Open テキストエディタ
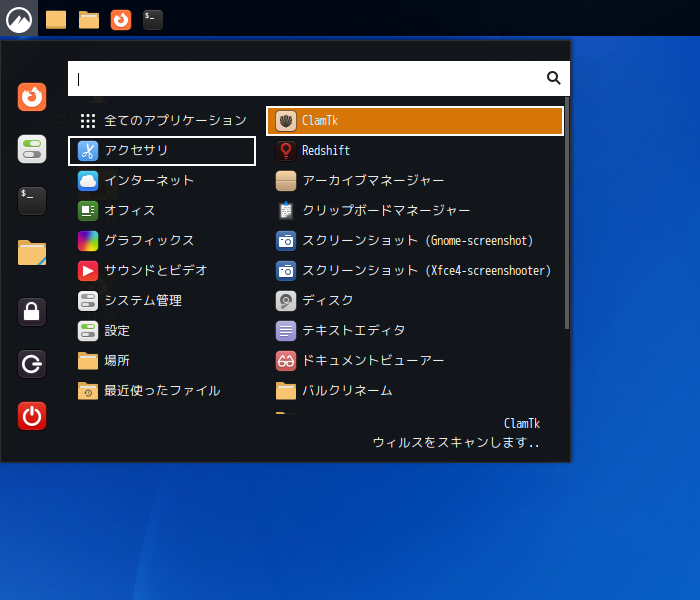This screenshot has width=700, height=600. coord(415,331)
